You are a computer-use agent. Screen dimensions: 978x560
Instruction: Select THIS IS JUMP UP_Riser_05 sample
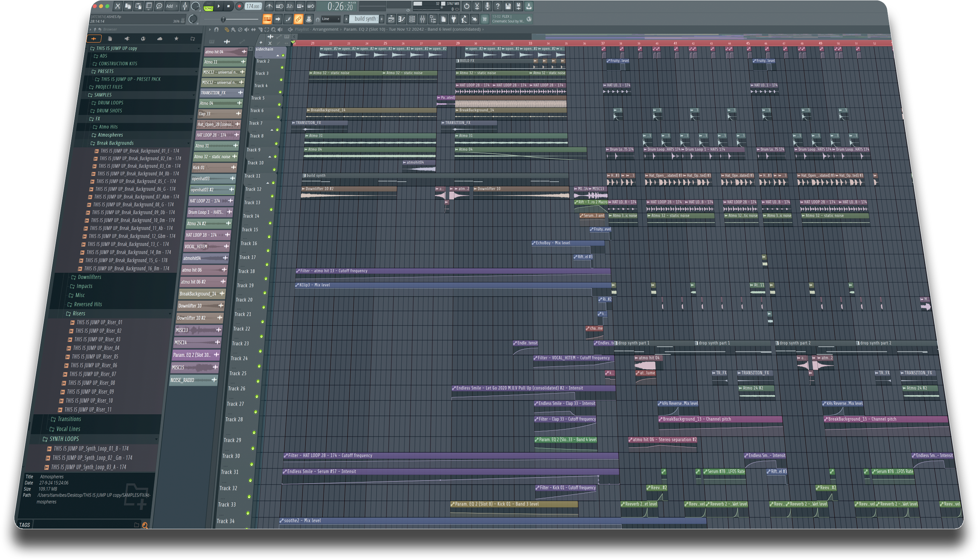click(x=95, y=357)
